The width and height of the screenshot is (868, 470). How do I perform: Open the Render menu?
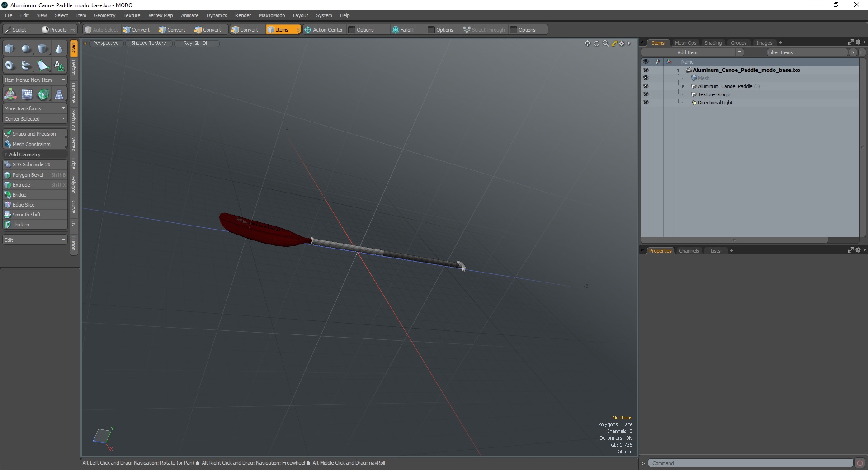243,15
